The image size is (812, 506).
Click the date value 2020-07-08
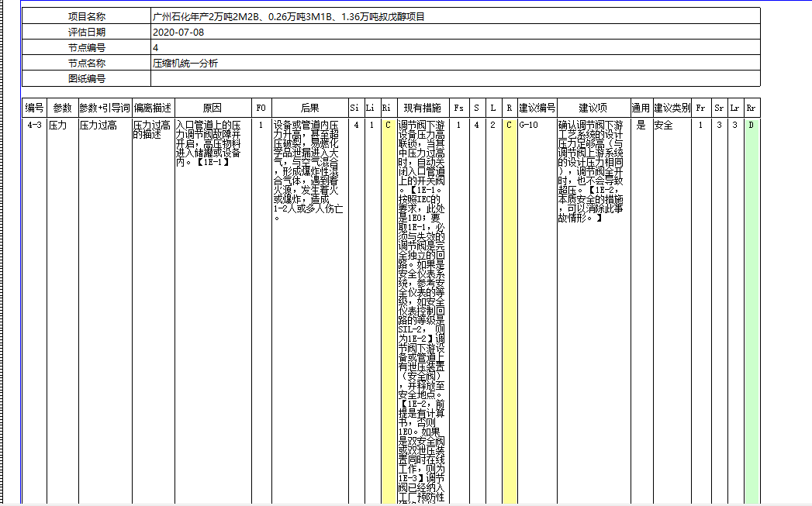[x=178, y=32]
